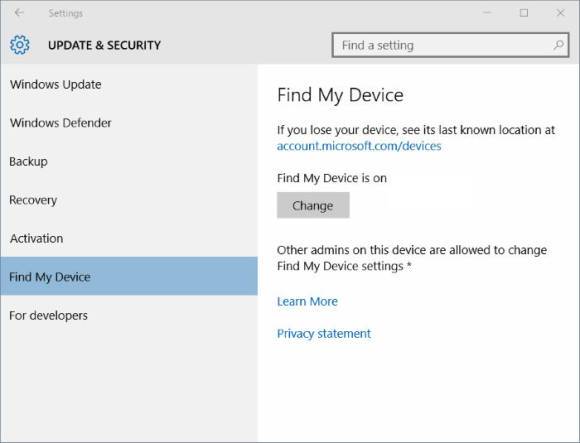Select Find My Device sidebar item
The image size is (580, 443).
coord(129,277)
